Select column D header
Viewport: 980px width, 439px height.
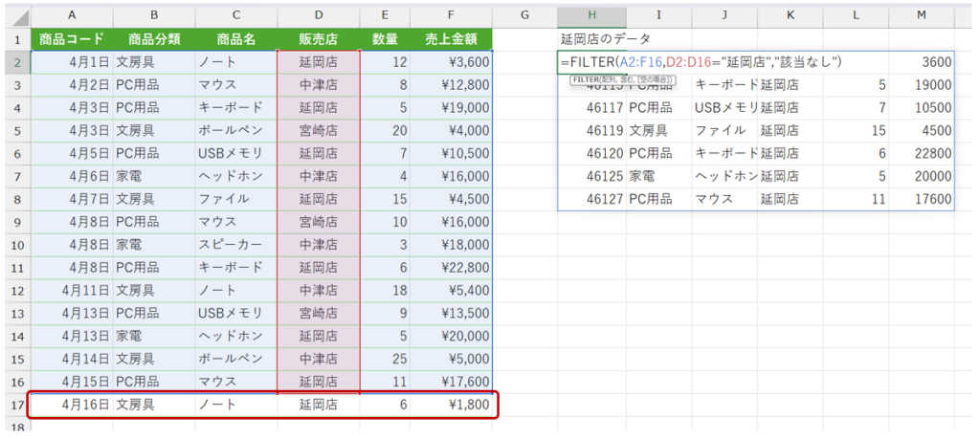(318, 14)
